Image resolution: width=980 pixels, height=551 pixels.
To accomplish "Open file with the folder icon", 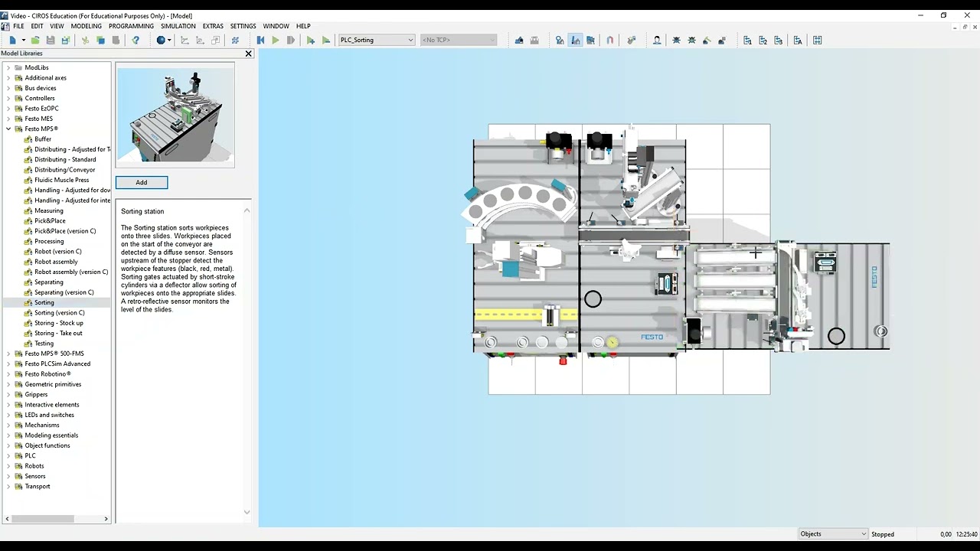I will [35, 40].
